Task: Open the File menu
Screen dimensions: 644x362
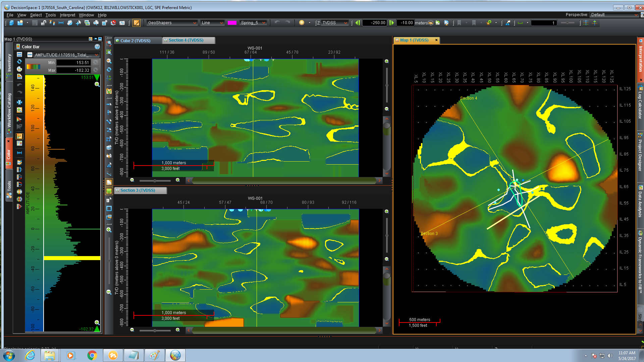Action: point(10,15)
